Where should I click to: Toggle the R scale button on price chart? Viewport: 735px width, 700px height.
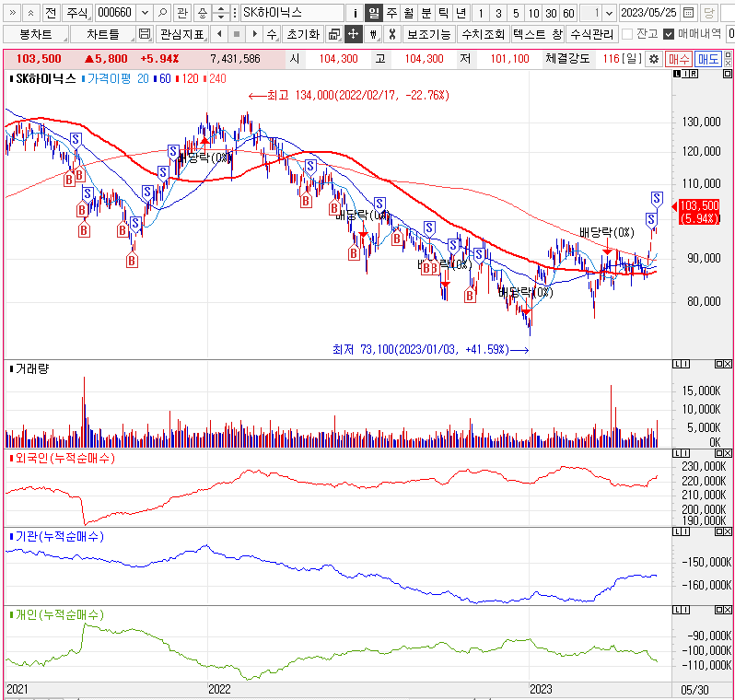point(694,74)
